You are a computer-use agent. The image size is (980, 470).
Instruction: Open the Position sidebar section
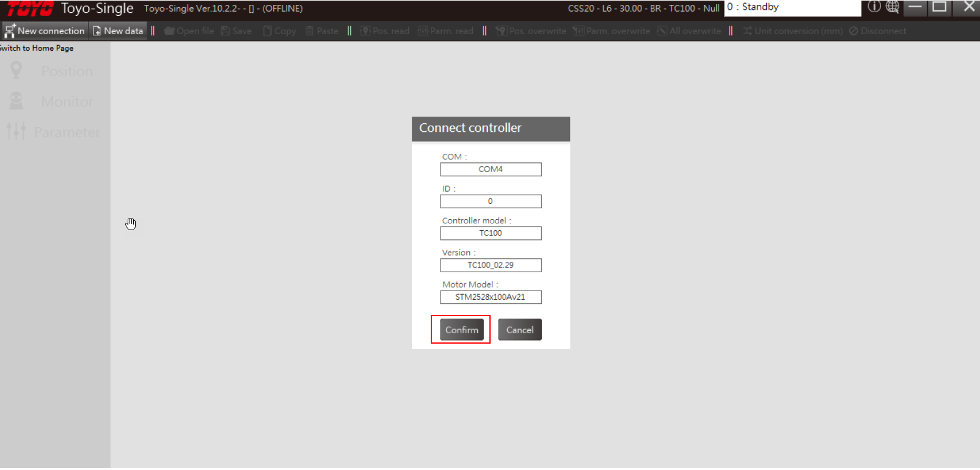(55, 71)
